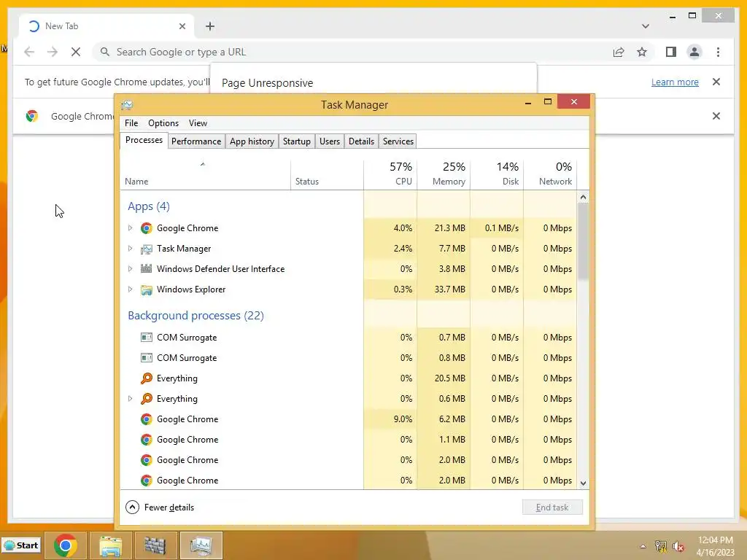747x560 pixels.
Task: Toggle Chrome side panel icon
Action: [x=671, y=52]
